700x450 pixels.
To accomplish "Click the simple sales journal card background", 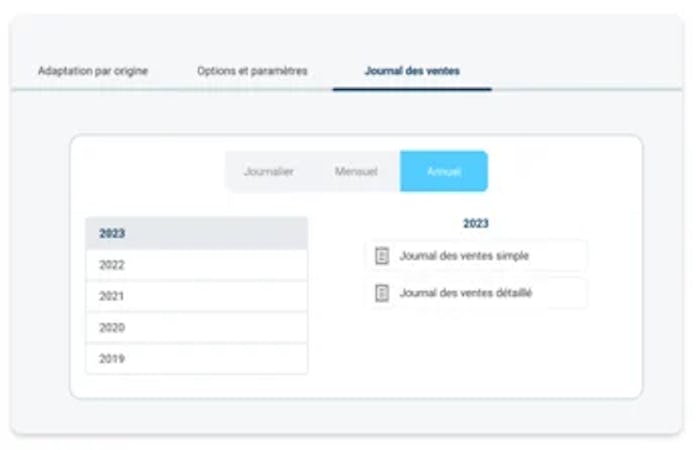I will 560,256.
